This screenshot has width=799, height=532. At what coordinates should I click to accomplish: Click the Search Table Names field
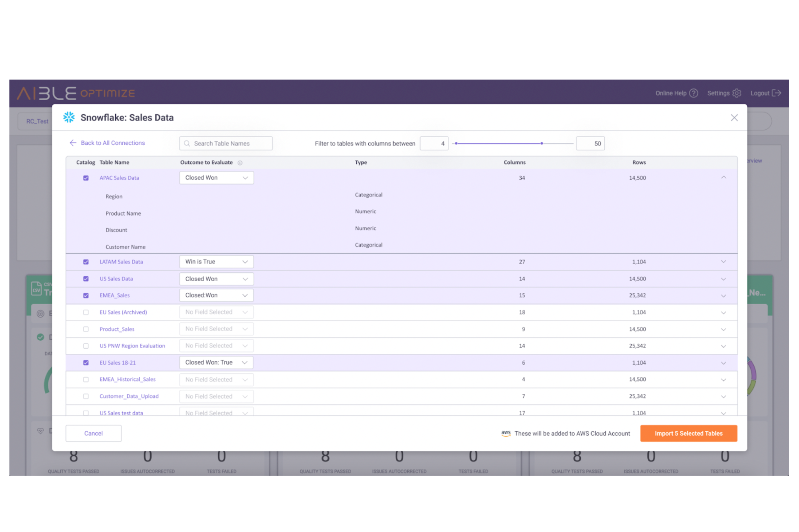coord(226,144)
